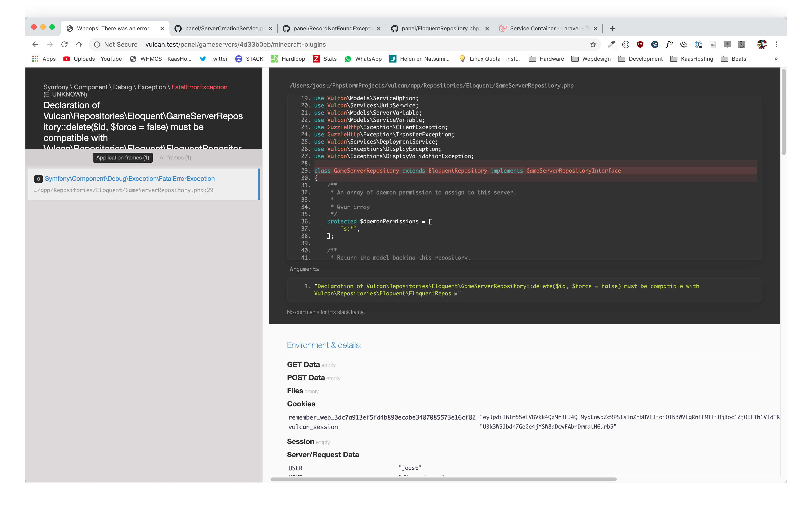This screenshot has height=516, width=812.
Task: Show the Application frames list
Action: tap(122, 157)
